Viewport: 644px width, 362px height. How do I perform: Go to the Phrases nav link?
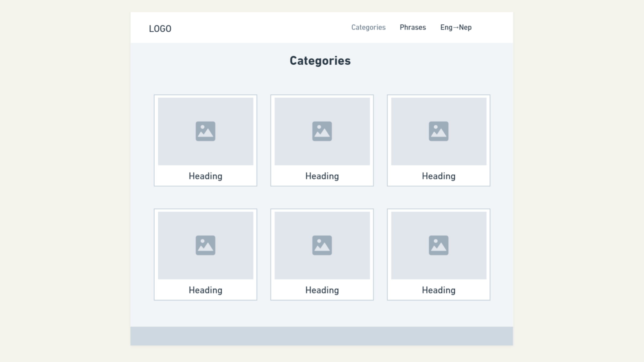point(413,27)
